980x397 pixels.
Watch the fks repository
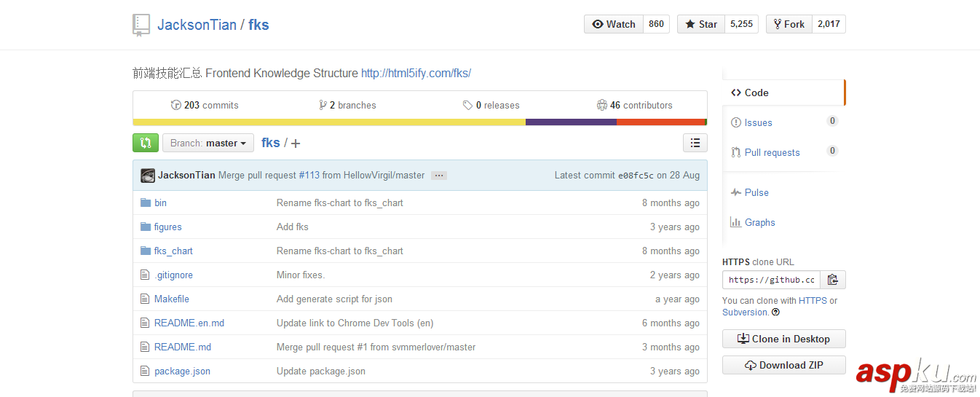click(x=614, y=24)
